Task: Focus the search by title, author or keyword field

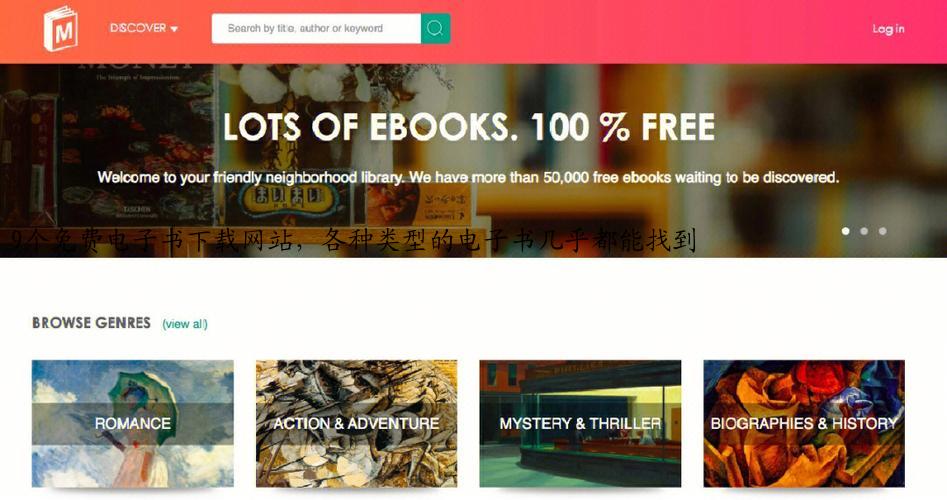Action: pos(316,28)
